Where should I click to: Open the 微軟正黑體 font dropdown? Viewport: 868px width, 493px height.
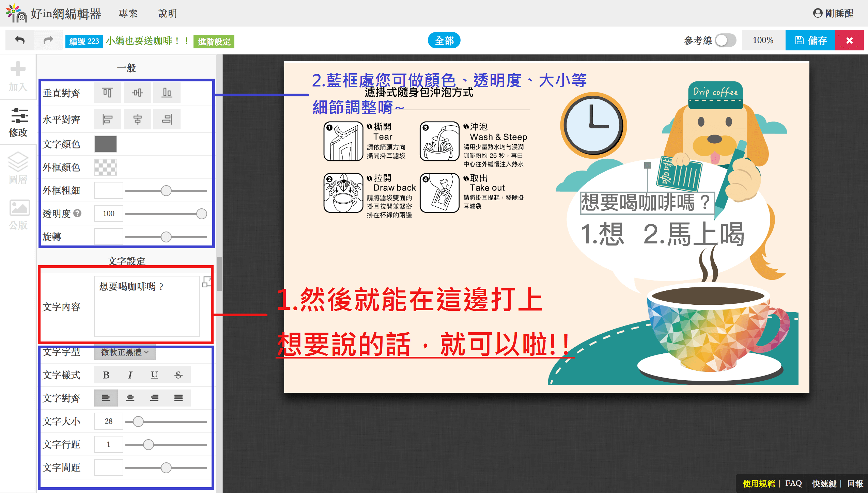pyautogui.click(x=125, y=352)
